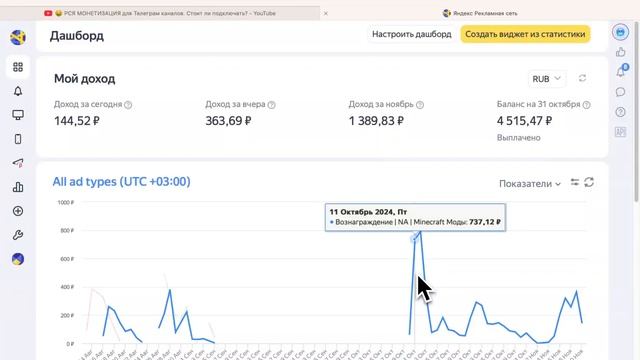Open the right bell with badge
This screenshot has width=640, height=360.
click(x=621, y=71)
